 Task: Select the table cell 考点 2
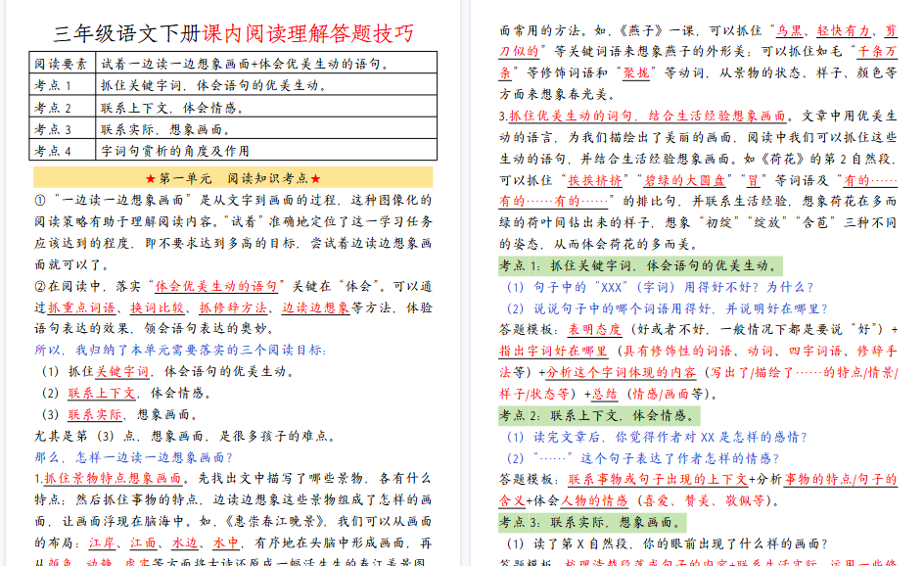click(x=63, y=107)
